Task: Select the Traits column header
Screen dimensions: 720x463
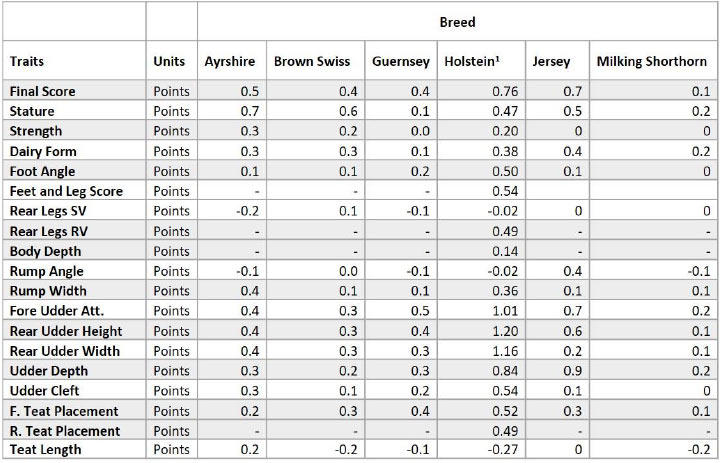Action: click(27, 61)
